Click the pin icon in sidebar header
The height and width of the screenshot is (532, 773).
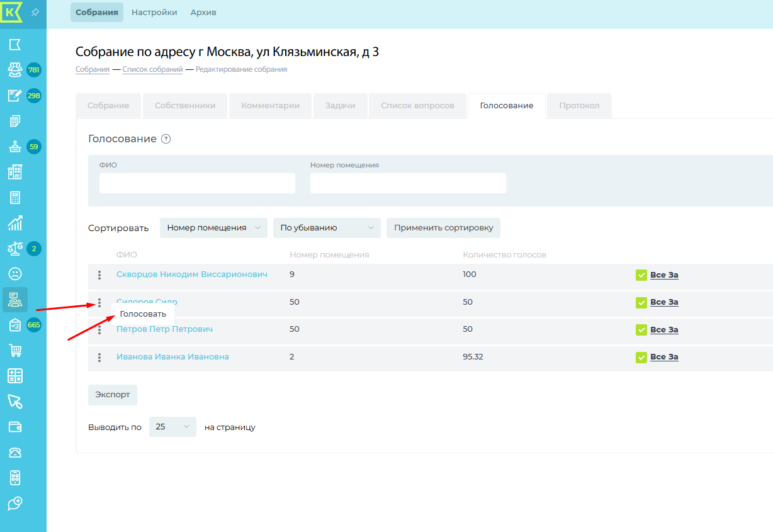(x=35, y=13)
